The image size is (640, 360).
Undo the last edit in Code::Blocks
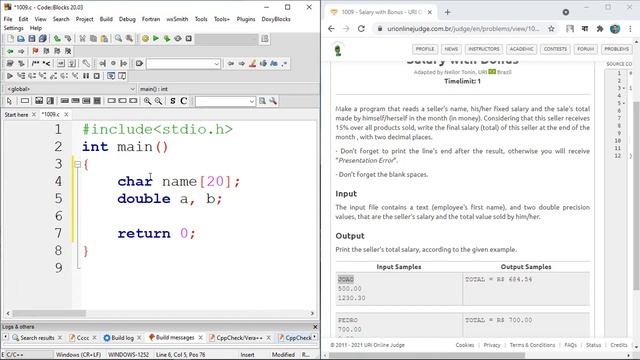(57, 38)
